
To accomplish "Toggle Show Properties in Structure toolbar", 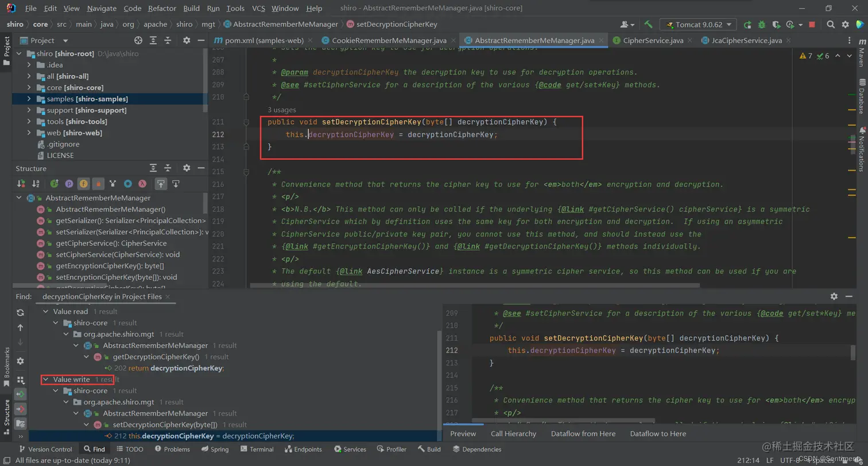I will point(69,184).
